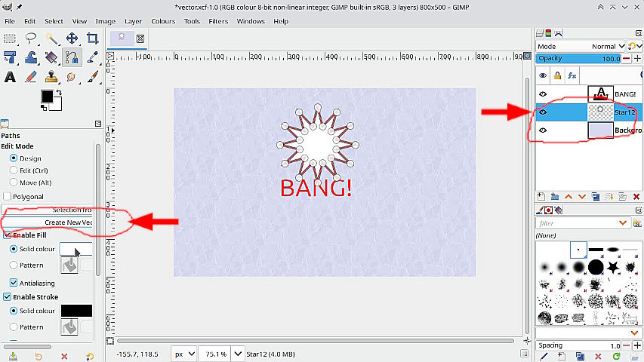Select the Warp Transform tool
This screenshot has height=362, width=644.
click(31, 57)
